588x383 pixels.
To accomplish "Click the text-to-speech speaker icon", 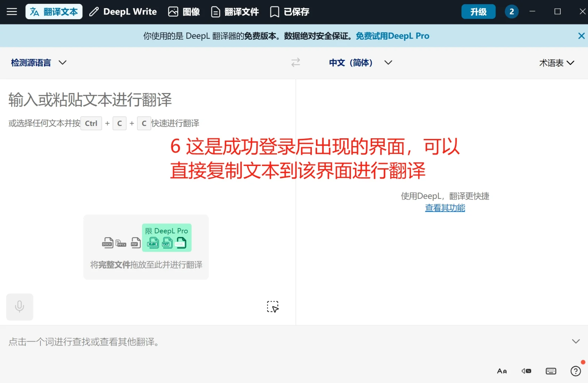I will [x=526, y=371].
